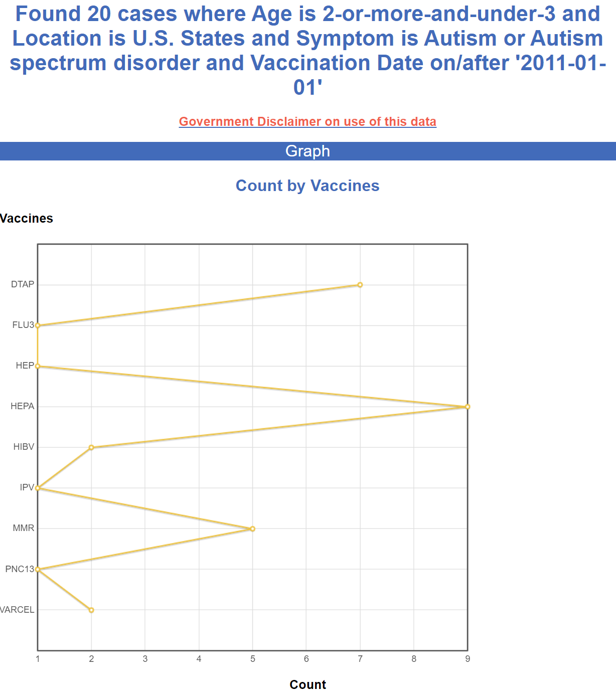Click the MMR axis label

pos(24,528)
